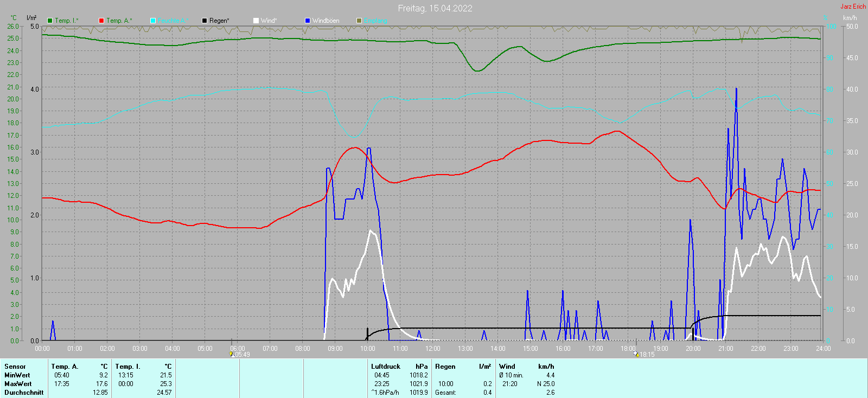The image size is (868, 398).
Task: Click the 'Sensor' row header in the table
Action: tap(15, 367)
